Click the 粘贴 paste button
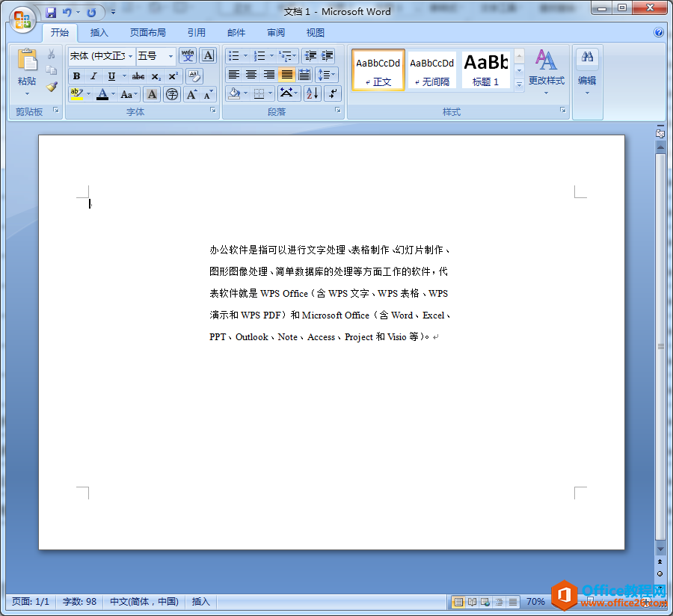 [27, 72]
